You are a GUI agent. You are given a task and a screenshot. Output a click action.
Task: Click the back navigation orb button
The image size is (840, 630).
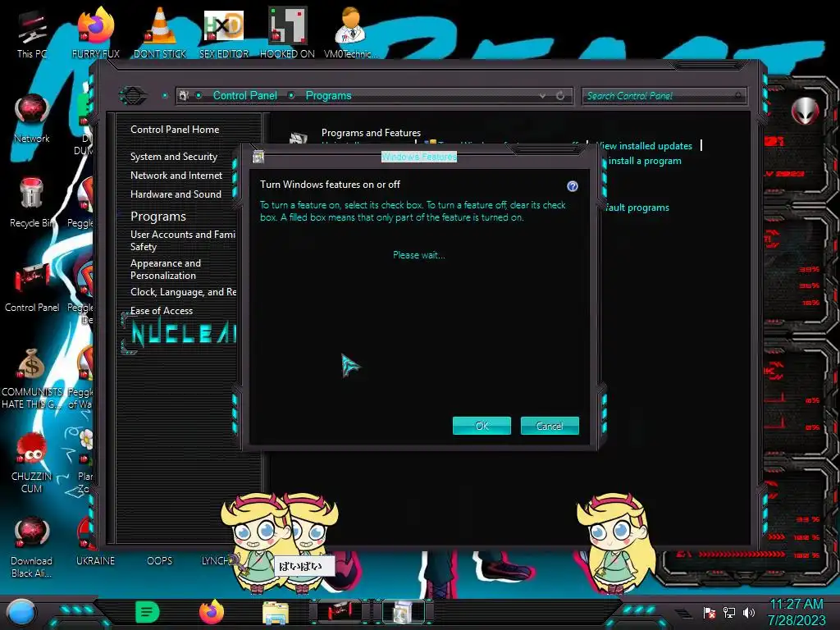(x=133, y=96)
